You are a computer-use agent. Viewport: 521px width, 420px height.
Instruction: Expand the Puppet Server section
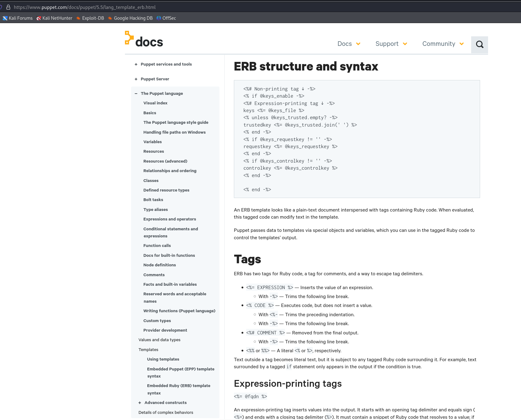136,79
